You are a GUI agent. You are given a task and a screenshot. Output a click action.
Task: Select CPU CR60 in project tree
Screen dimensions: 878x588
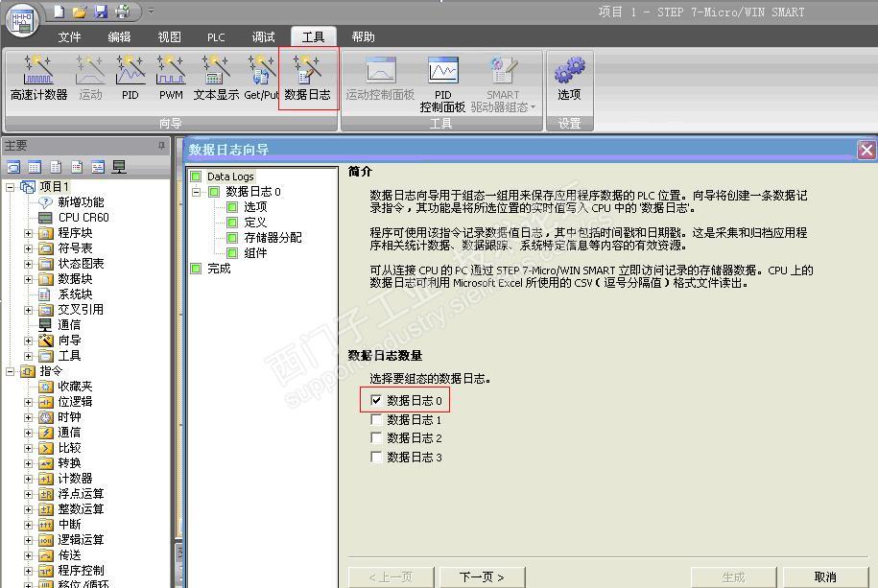click(83, 218)
